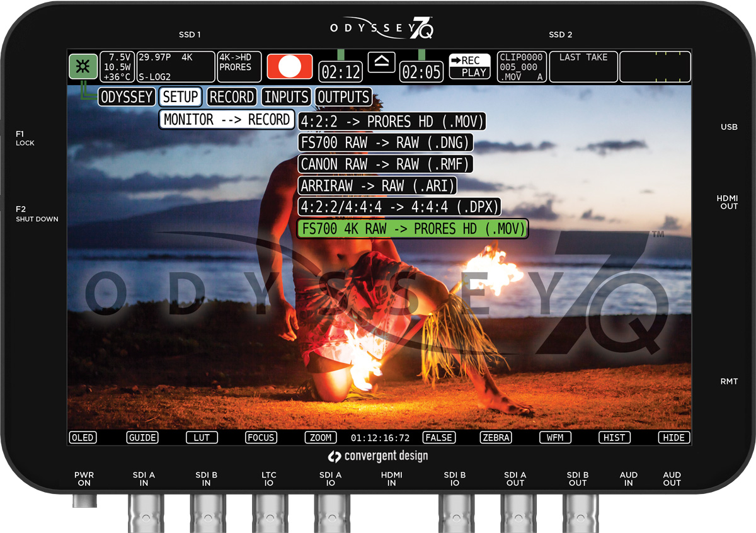Open the OUTPUTS menu
Image resolution: width=756 pixels, height=533 pixels.
(x=343, y=97)
